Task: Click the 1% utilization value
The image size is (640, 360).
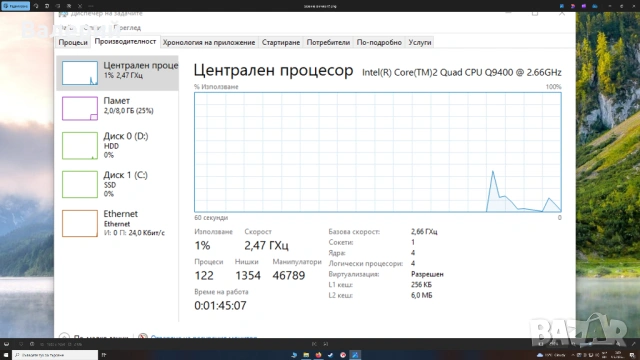Action: click(x=202, y=245)
